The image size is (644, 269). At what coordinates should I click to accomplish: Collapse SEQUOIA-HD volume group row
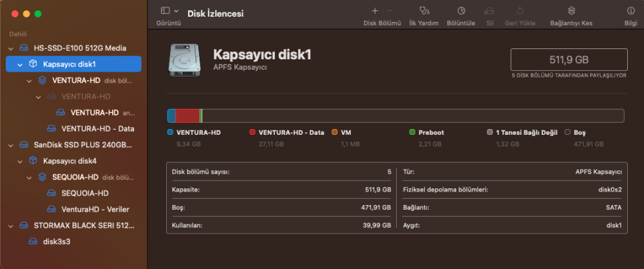click(29, 177)
